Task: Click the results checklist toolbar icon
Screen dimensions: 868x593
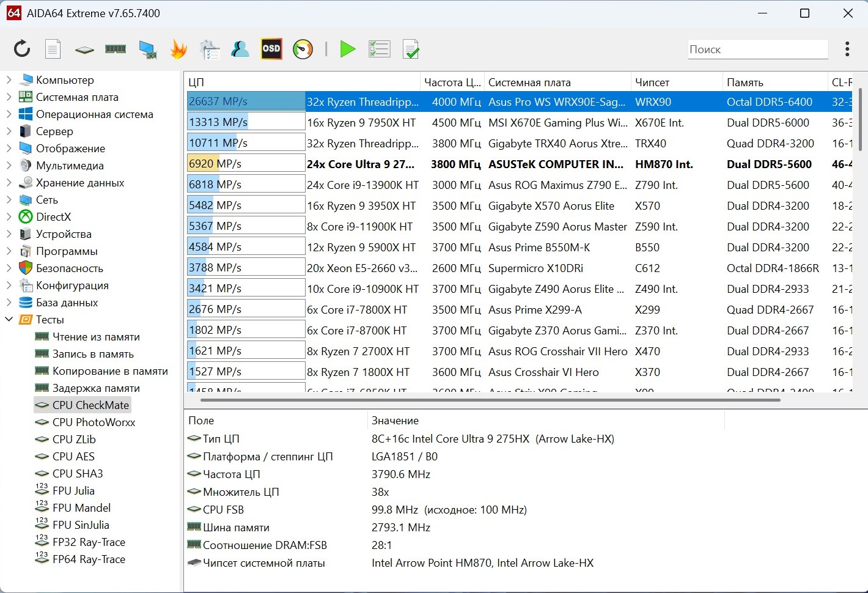Action: (x=379, y=49)
